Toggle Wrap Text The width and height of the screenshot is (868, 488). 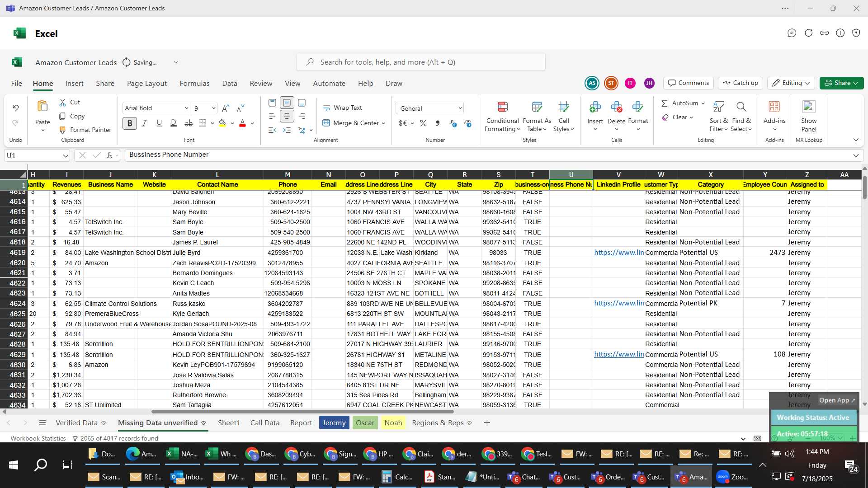[342, 108]
